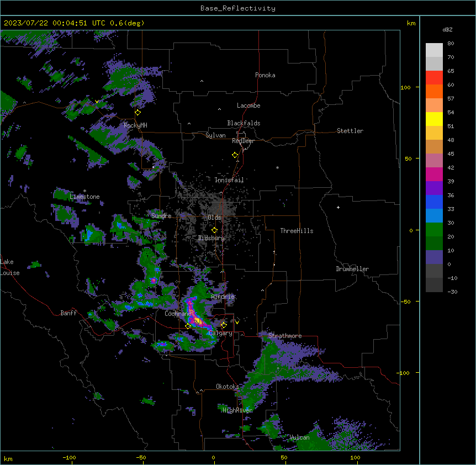Click the Limestone label
Image resolution: width=476 pixels, height=465 pixels.
click(84, 197)
